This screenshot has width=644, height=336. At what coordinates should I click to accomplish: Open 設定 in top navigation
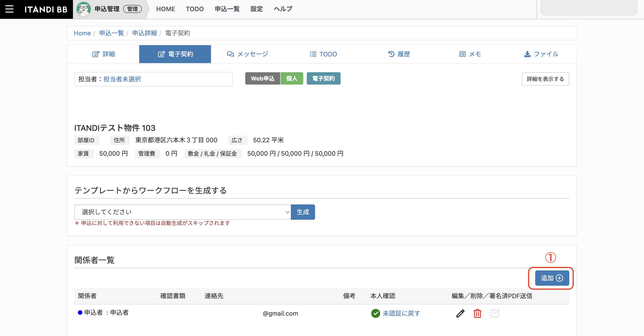(x=256, y=9)
